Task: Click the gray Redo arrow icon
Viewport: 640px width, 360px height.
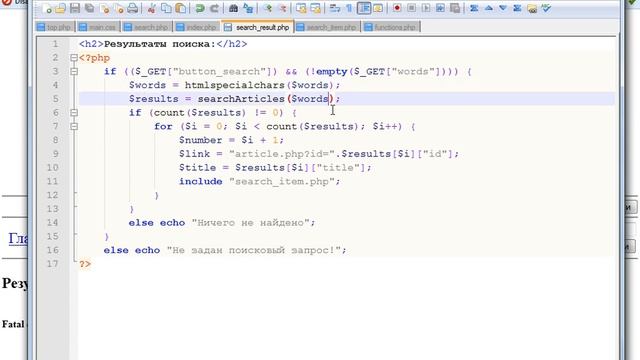Action: click(214, 8)
